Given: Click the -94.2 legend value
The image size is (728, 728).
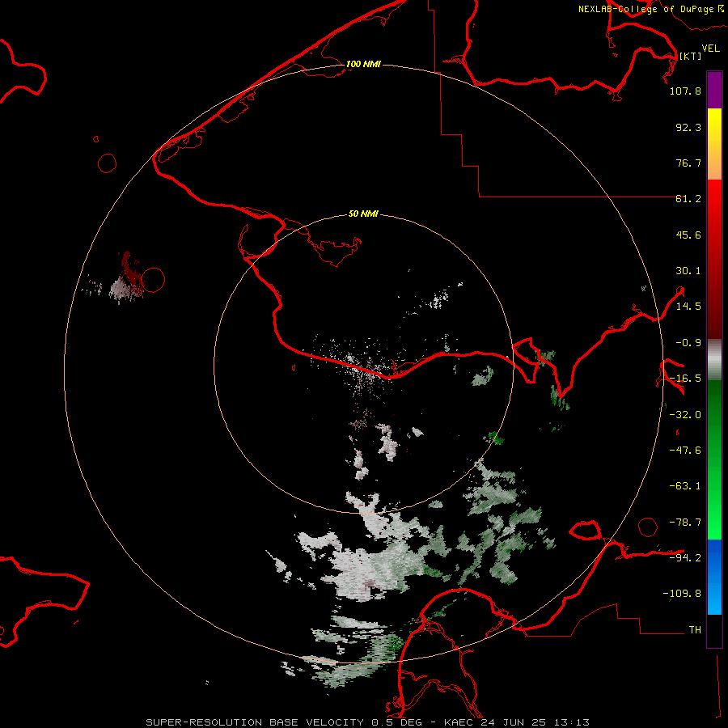Looking at the screenshot, I should 685,557.
